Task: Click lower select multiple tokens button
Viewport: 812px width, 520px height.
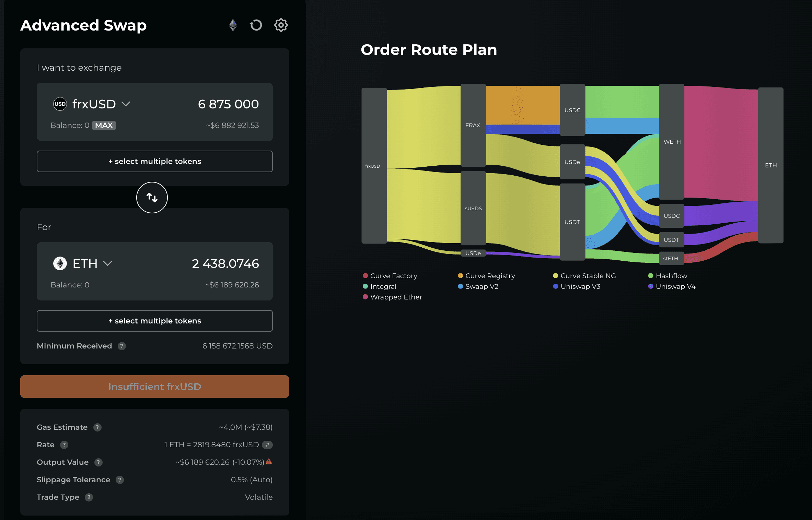Action: 154,321
